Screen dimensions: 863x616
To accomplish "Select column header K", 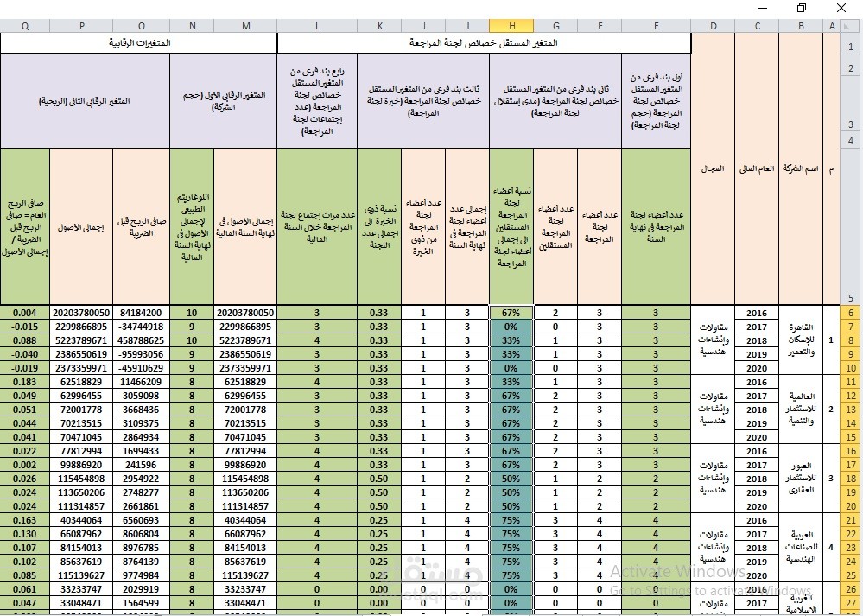I will point(379,26).
